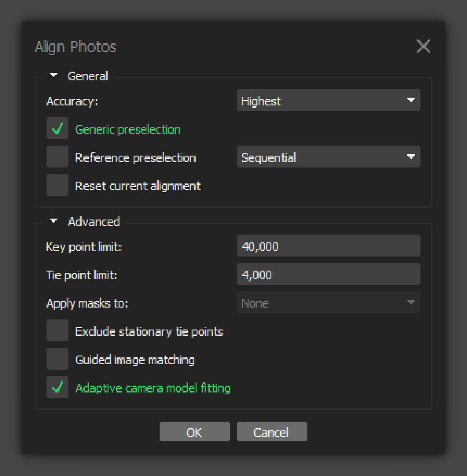This screenshot has width=467, height=476.
Task: Click the Adaptive camera model fitting label
Action: 153,388
